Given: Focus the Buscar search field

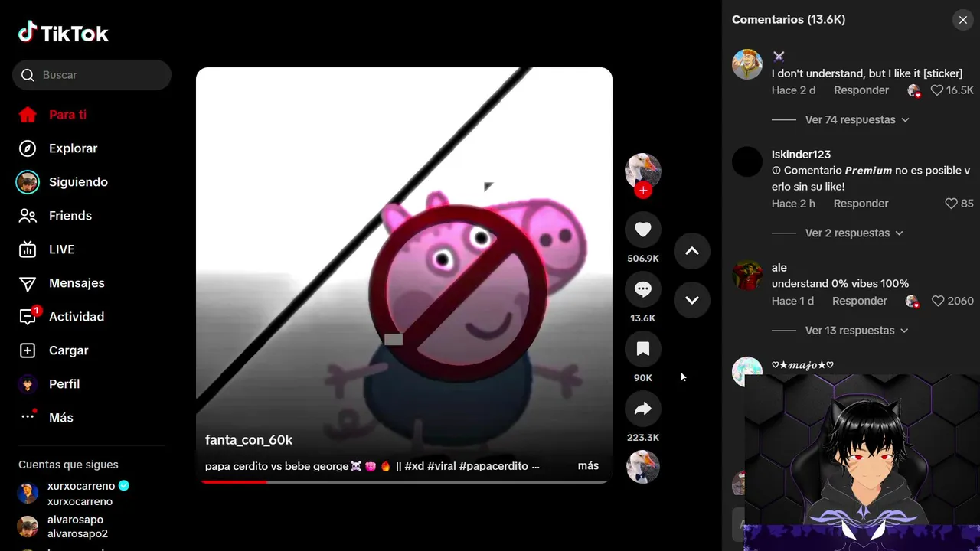Looking at the screenshot, I should [x=92, y=75].
